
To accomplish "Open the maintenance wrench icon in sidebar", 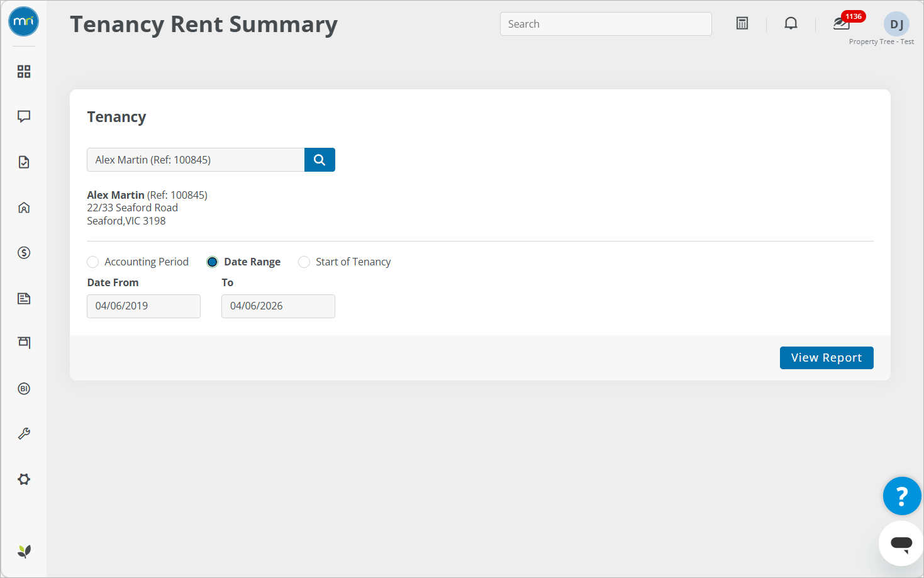I will click(x=24, y=434).
